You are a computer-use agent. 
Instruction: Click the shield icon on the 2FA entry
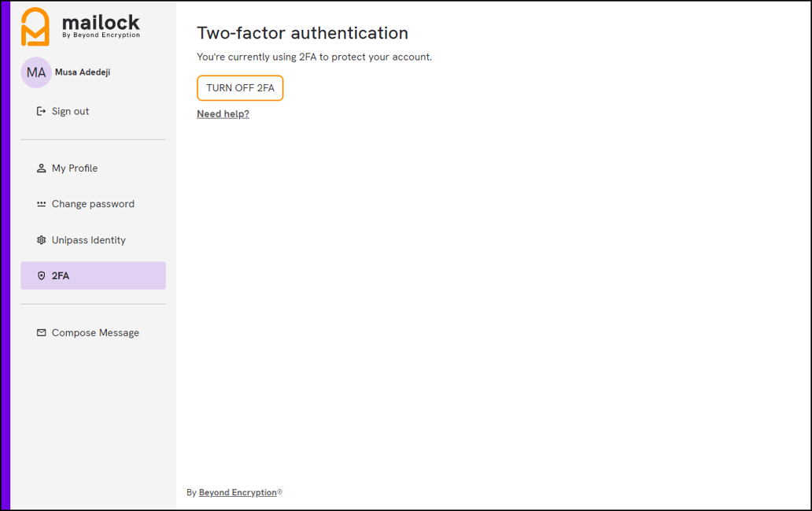coord(40,275)
